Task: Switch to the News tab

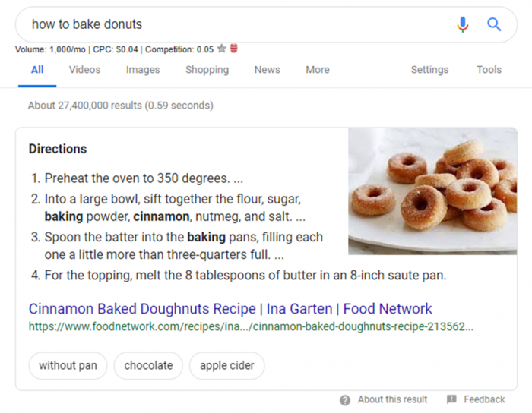Action: tap(268, 70)
